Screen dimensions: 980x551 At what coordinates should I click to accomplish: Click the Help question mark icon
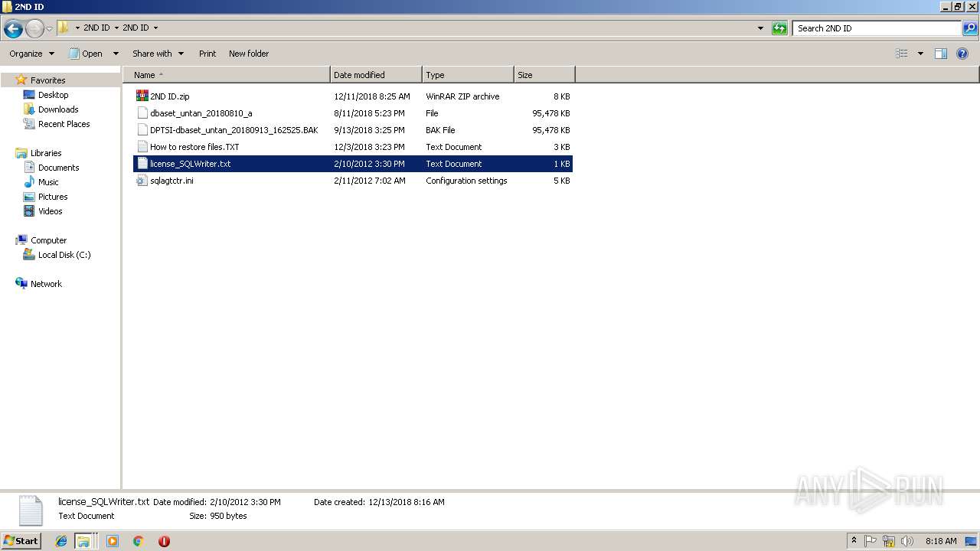(963, 54)
